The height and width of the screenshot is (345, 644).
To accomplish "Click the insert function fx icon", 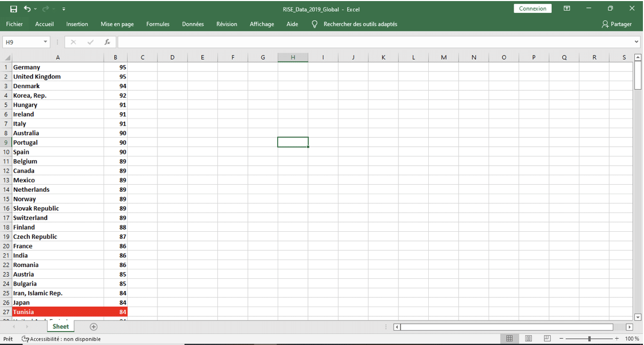I will [x=107, y=42].
